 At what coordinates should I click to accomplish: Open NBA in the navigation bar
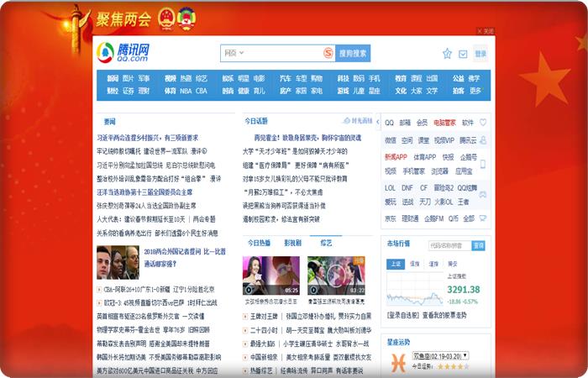tap(186, 91)
